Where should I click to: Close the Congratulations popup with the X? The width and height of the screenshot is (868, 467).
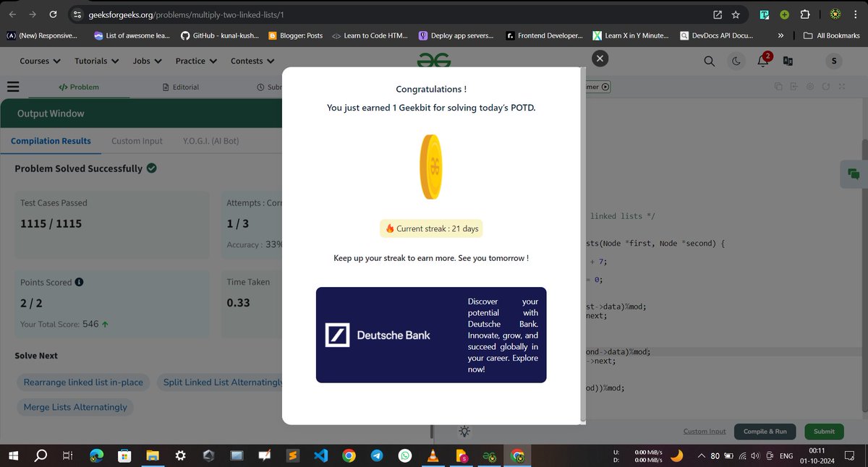point(600,59)
